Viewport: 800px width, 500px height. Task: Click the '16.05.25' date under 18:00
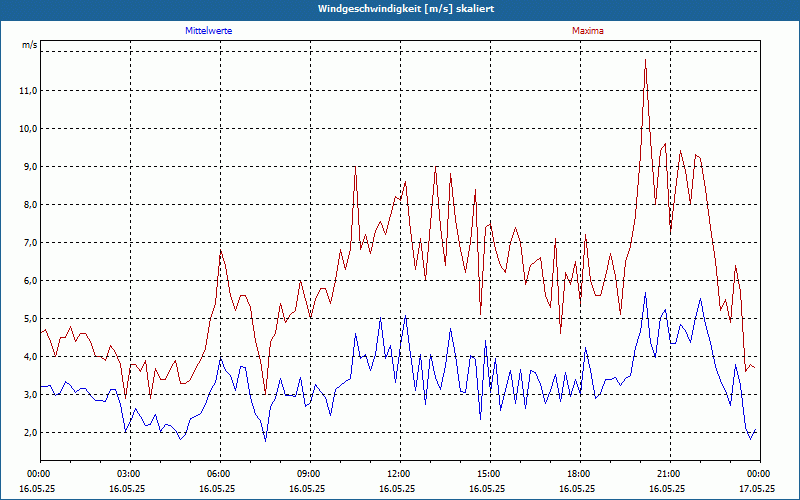(577, 488)
